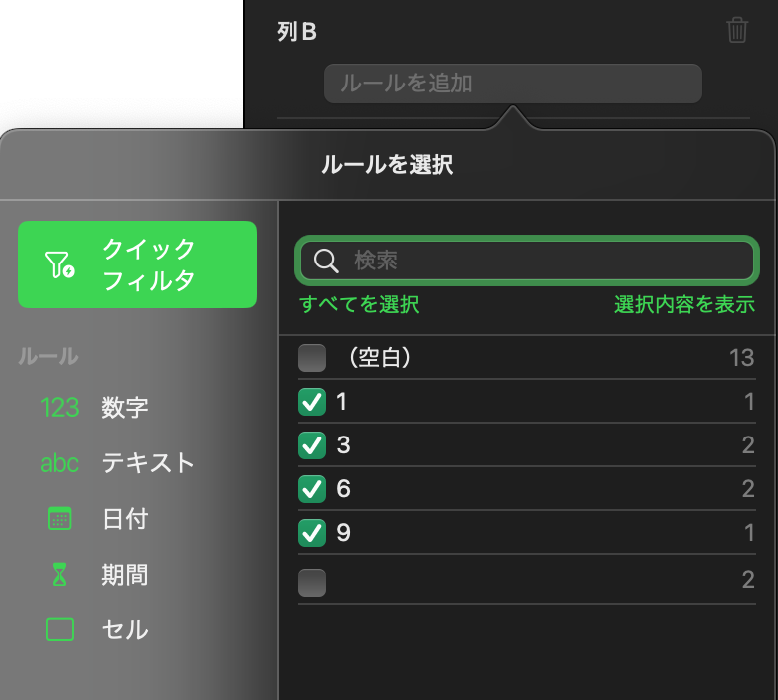Click the cell rule rectangle icon

[60, 630]
